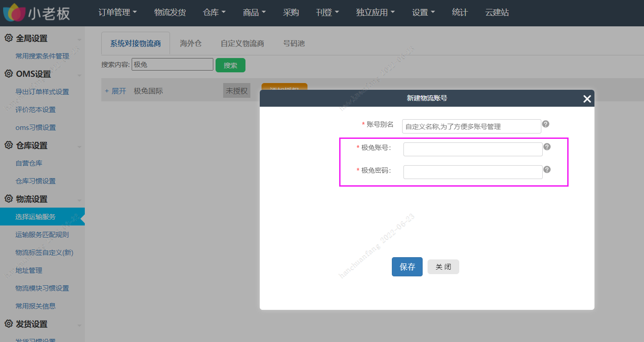Click the 账号别名 input field
Image resolution: width=644 pixels, height=342 pixels.
point(471,126)
